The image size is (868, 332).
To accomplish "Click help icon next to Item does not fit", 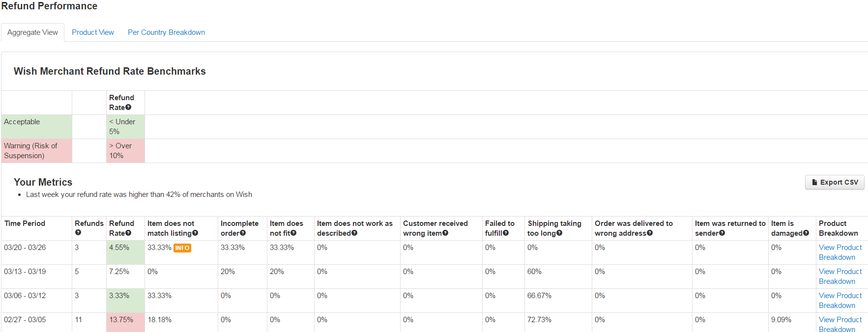I will 293,233.
